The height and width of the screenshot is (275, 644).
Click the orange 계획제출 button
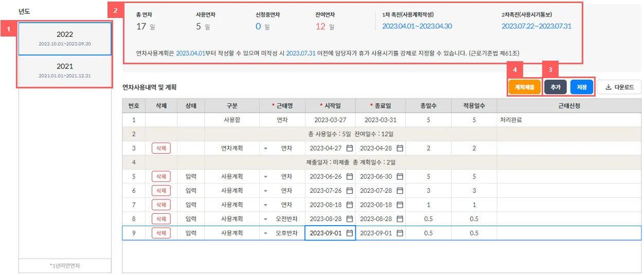point(524,87)
